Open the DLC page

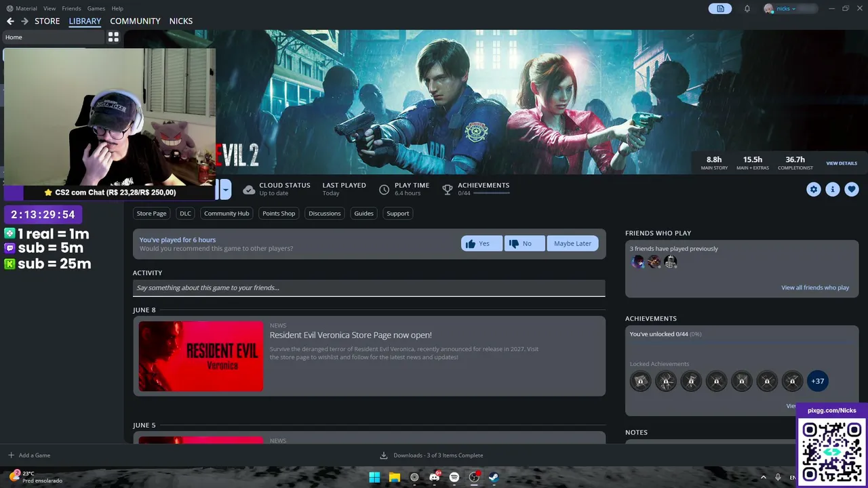185,213
